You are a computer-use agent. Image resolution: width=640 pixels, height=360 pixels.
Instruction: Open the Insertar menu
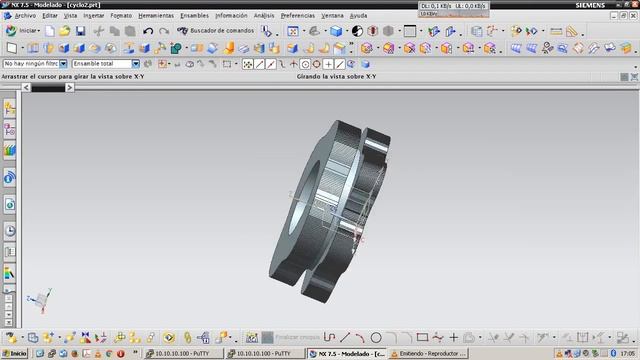tap(93, 16)
